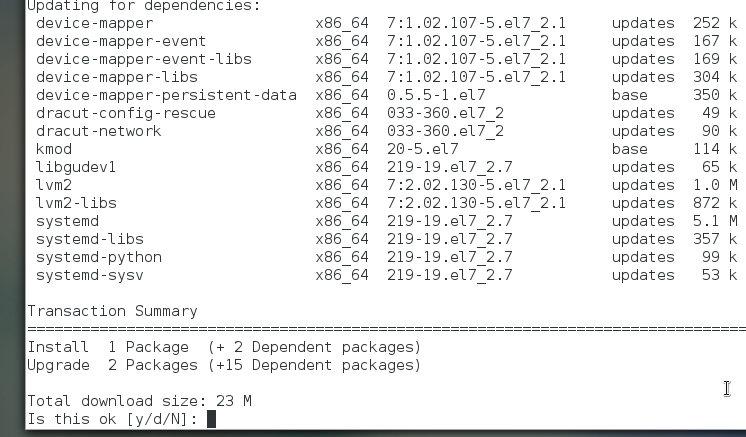Select the device-mapper-event-libs text
This screenshot has width=746, height=437.
point(144,59)
